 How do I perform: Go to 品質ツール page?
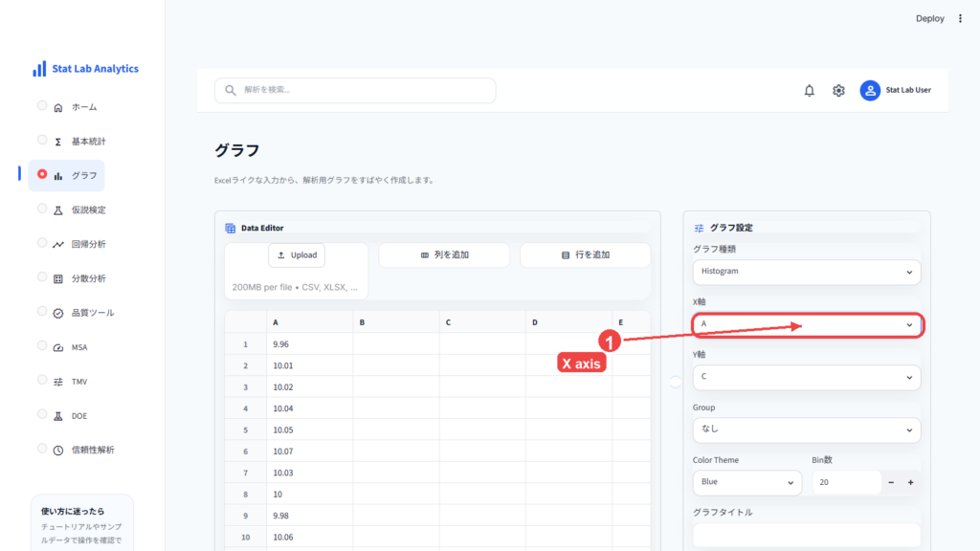[x=93, y=313]
